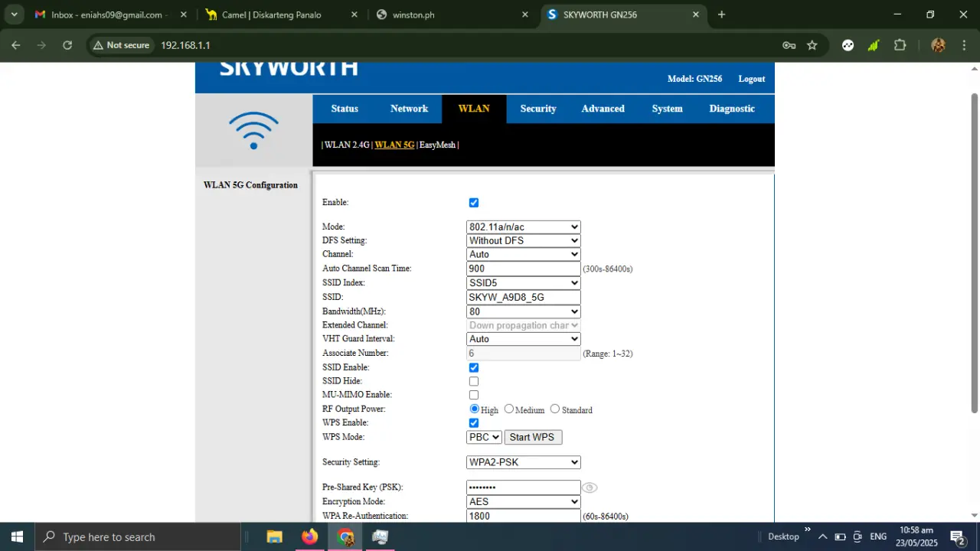Close the winston.ph tab
This screenshot has height=551, width=980.
coord(524,15)
